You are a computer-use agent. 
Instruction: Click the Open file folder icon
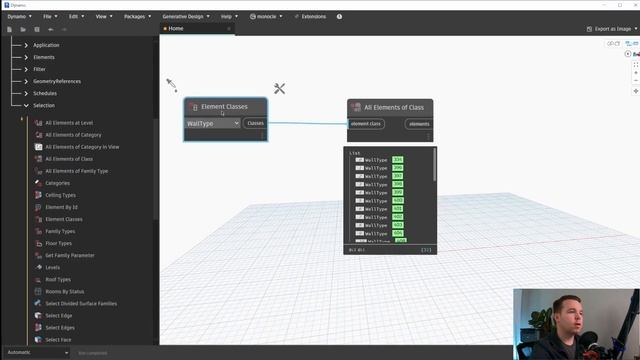coord(23,29)
